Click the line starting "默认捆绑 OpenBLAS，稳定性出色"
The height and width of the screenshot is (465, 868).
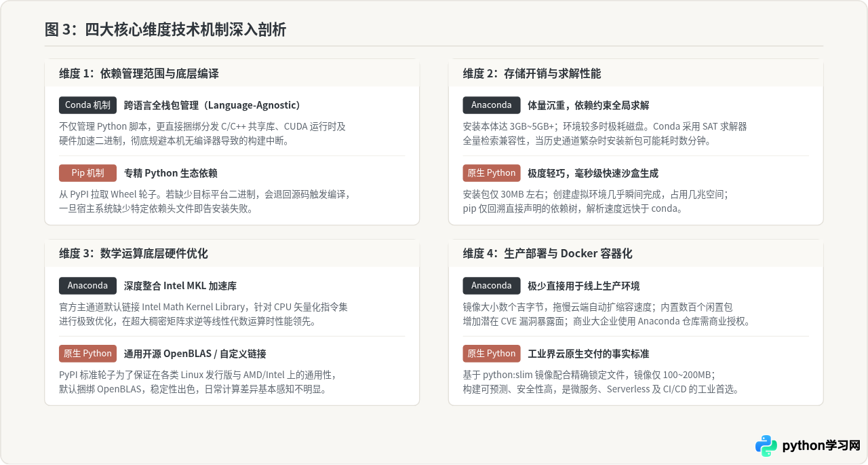click(193, 390)
